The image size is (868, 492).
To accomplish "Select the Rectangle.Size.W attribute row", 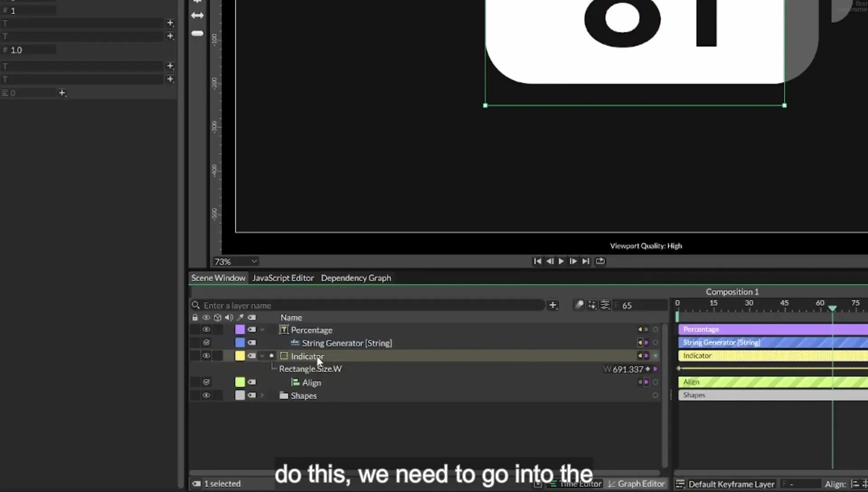I will 425,369.
